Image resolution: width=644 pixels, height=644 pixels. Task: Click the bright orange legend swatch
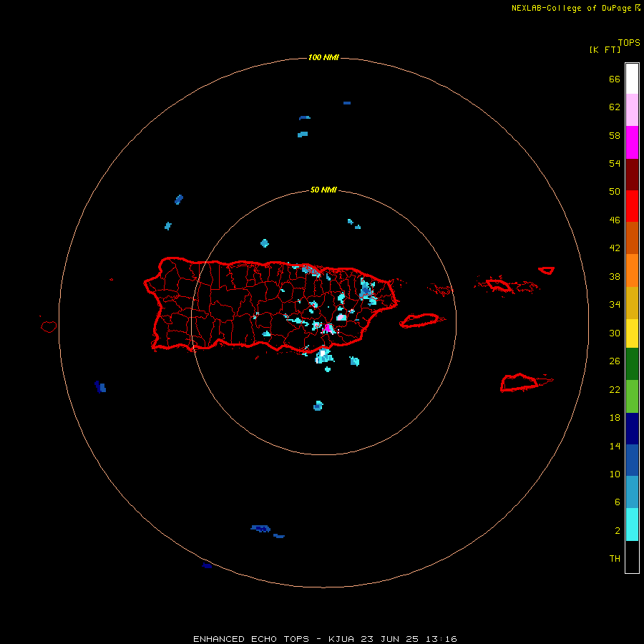tap(632, 270)
